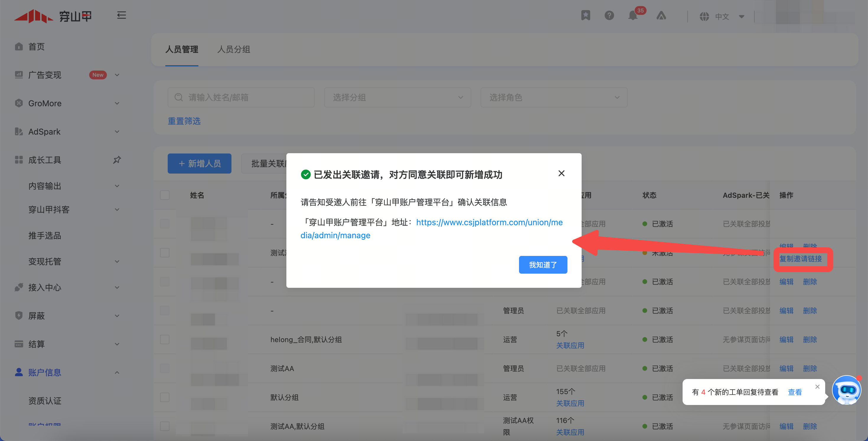
Task: Expand the 穿山甲抖客 submenu
Action: tap(117, 210)
